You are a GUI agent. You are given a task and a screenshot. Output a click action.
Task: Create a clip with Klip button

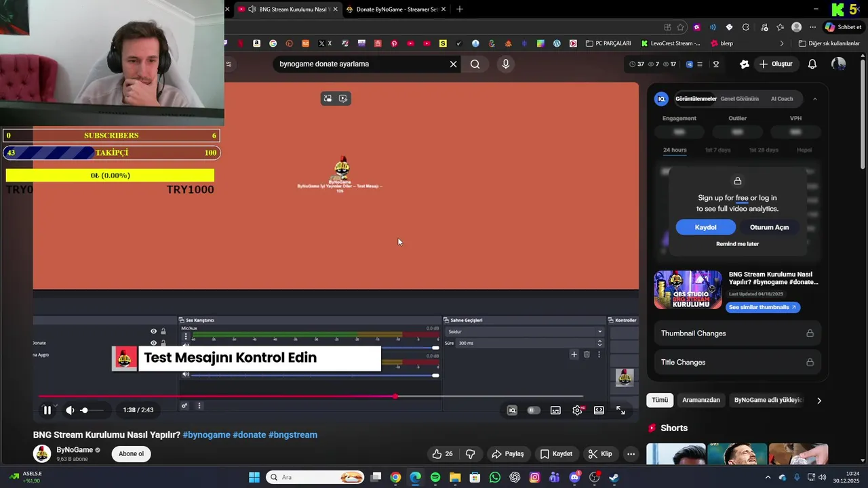coord(599,453)
